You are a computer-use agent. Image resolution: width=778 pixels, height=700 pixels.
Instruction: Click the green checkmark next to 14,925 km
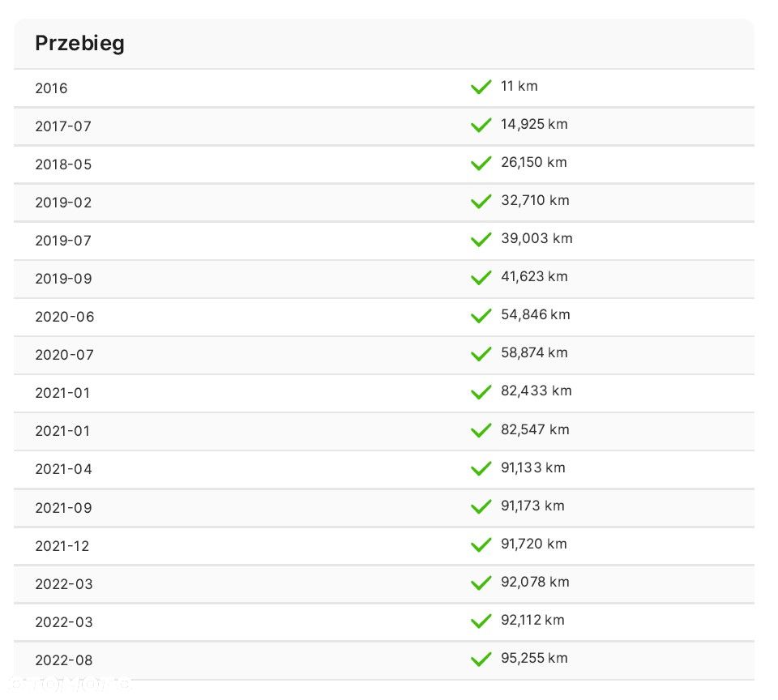pyautogui.click(x=481, y=125)
